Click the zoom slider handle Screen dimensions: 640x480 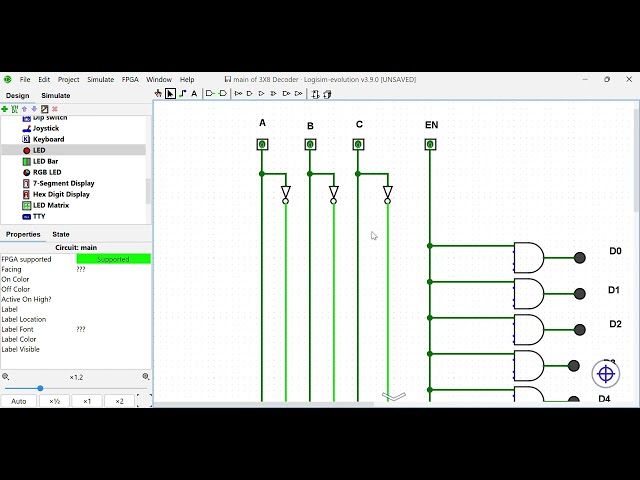click(x=40, y=388)
